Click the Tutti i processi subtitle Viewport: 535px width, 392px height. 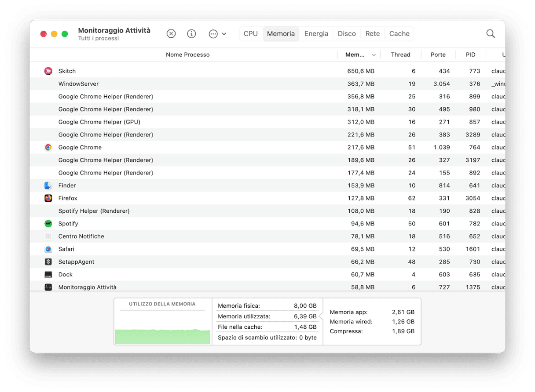[x=99, y=39]
